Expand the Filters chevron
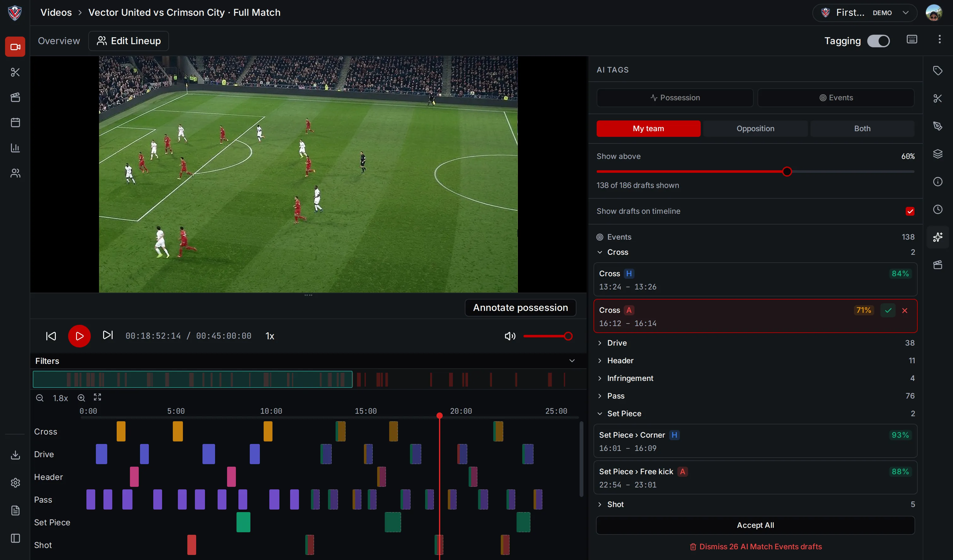The height and width of the screenshot is (560, 953). click(572, 361)
